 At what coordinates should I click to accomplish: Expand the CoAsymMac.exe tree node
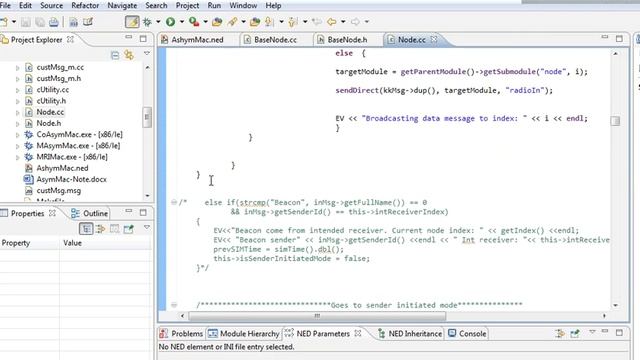[18, 135]
